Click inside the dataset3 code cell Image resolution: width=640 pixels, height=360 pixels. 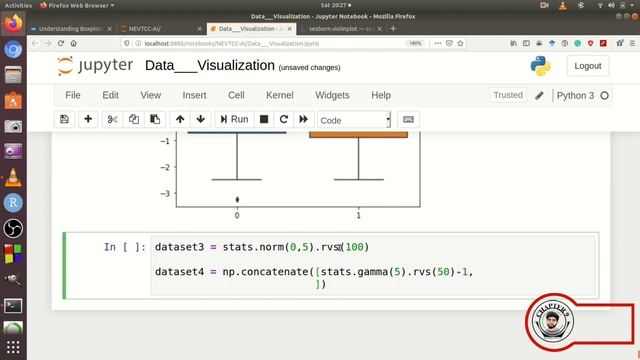tap(373, 265)
